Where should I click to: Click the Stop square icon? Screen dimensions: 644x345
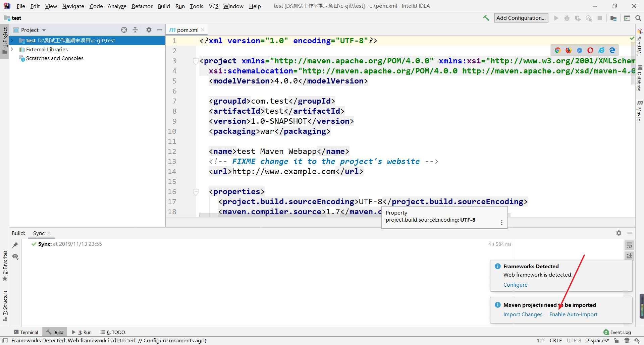600,18
